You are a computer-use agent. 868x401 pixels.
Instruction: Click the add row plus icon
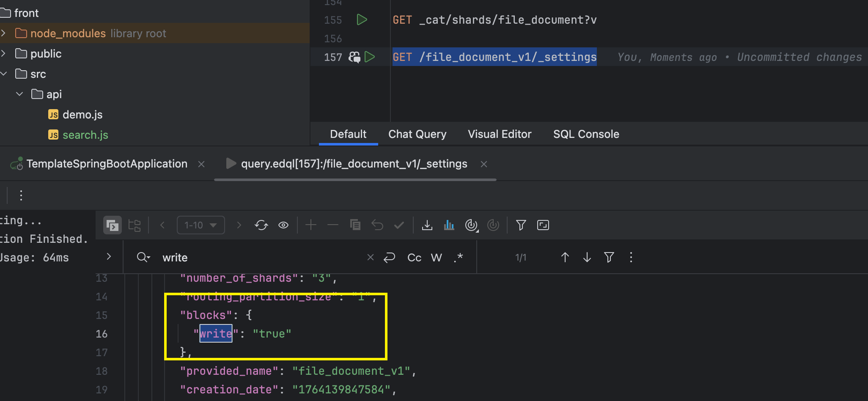click(311, 225)
